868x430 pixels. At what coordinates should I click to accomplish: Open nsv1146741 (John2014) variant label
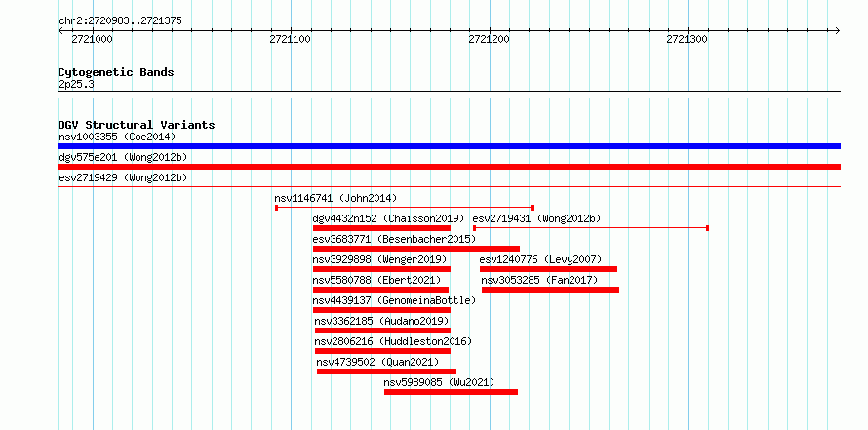tap(335, 198)
